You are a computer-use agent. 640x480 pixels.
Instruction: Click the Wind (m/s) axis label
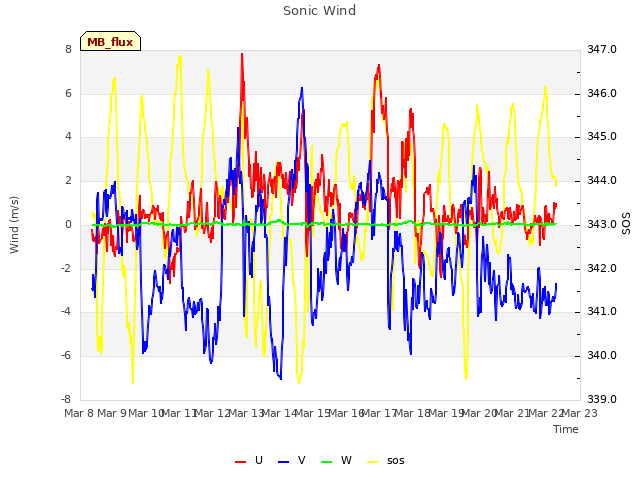click(14, 225)
